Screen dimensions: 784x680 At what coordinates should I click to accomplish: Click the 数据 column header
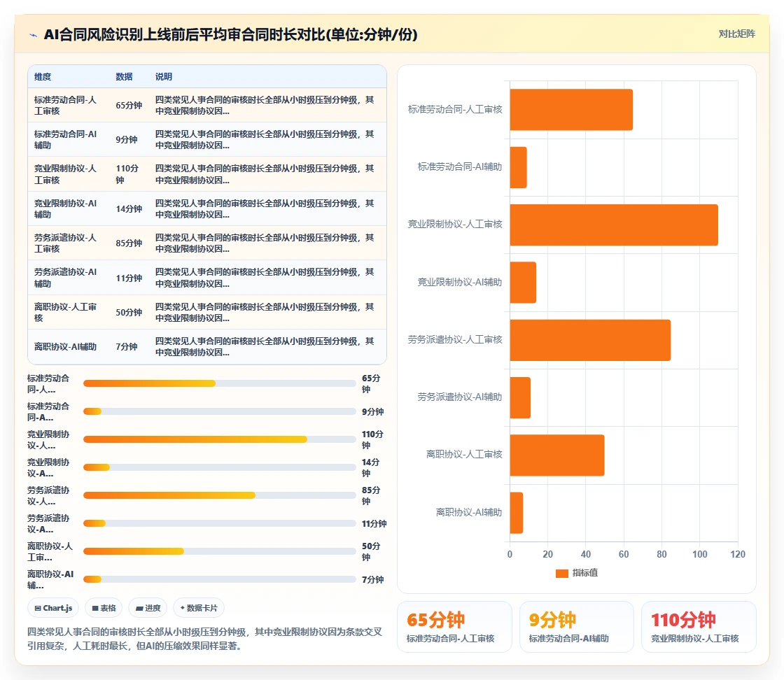click(x=124, y=77)
